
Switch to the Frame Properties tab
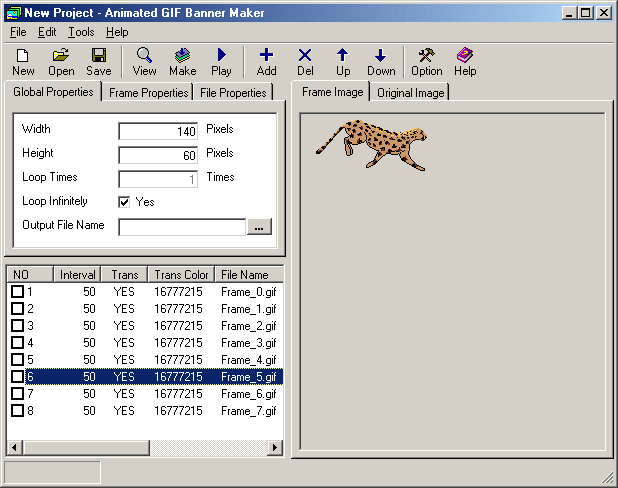click(x=149, y=92)
